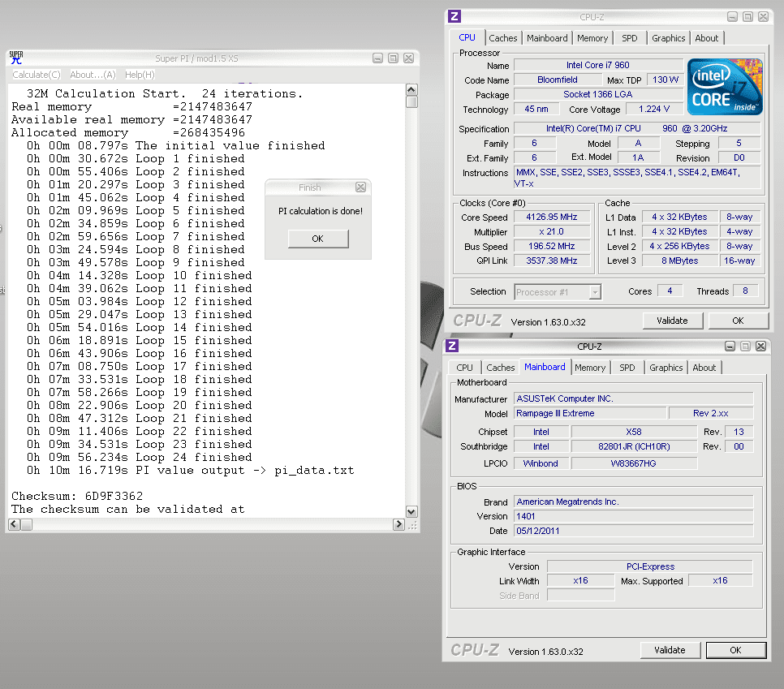Click the LPCIO chip W83667HG field
The width and height of the screenshot is (784, 689).
634,463
